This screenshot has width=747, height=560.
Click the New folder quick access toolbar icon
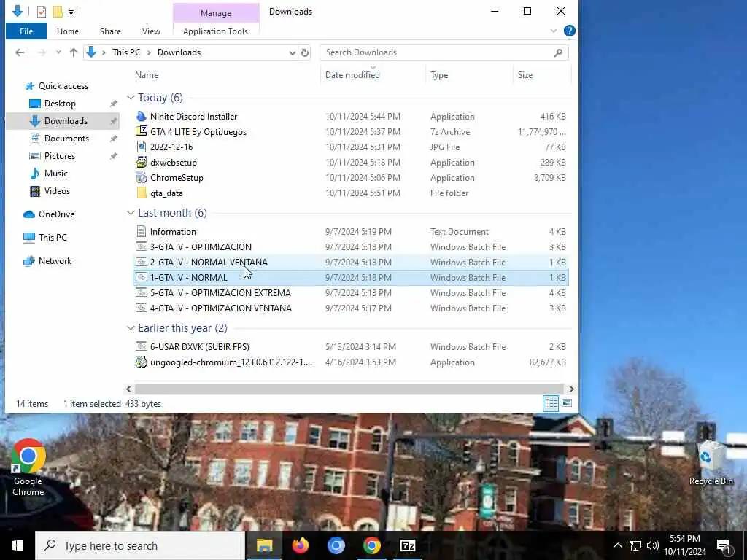[x=58, y=12]
